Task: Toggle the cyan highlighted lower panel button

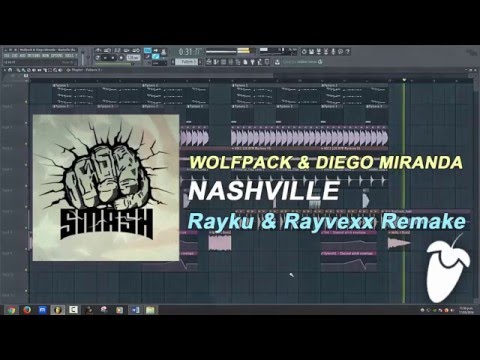Action: tap(156, 56)
